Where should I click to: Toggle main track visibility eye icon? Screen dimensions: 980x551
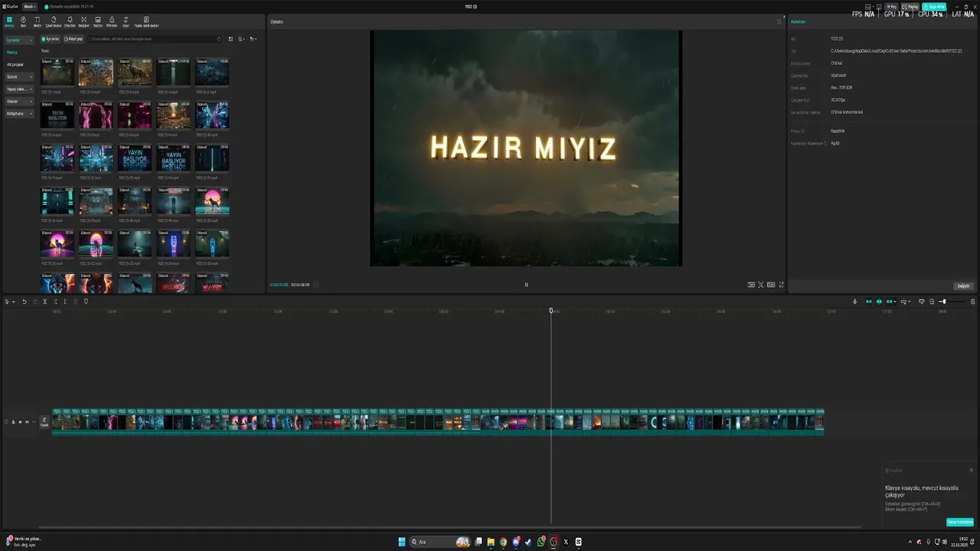[x=20, y=422]
